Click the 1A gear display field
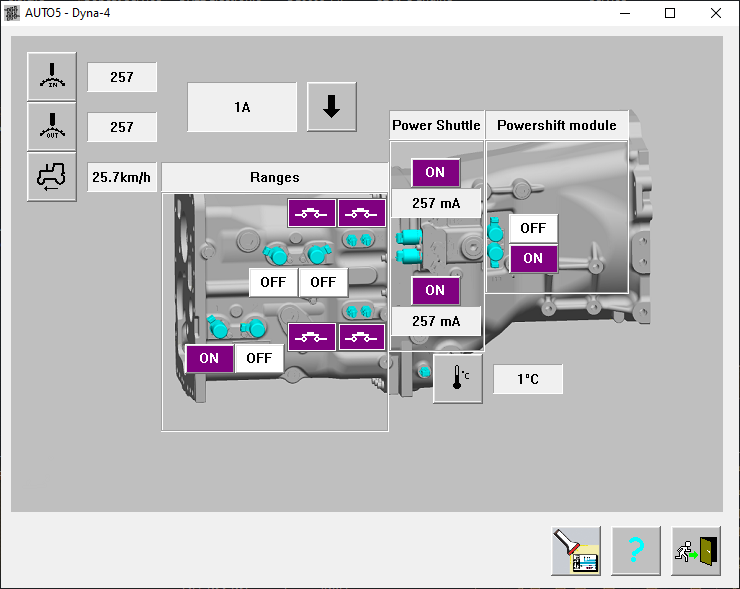740x589 pixels. (242, 107)
